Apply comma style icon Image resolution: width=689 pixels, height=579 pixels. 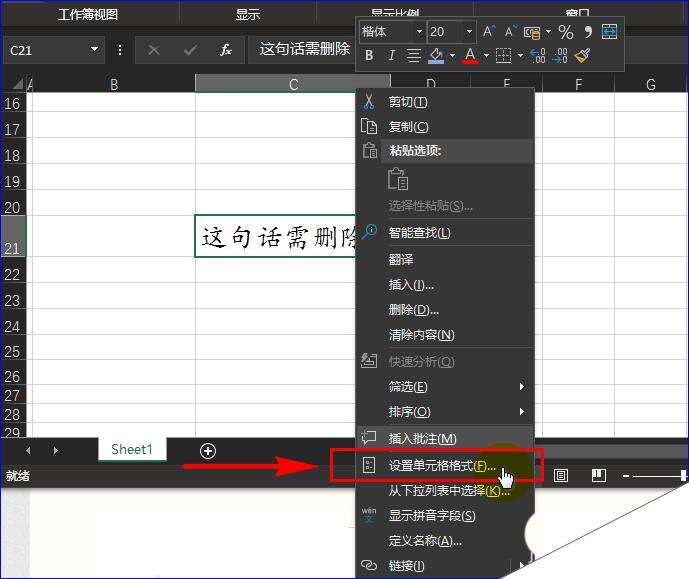tap(588, 32)
